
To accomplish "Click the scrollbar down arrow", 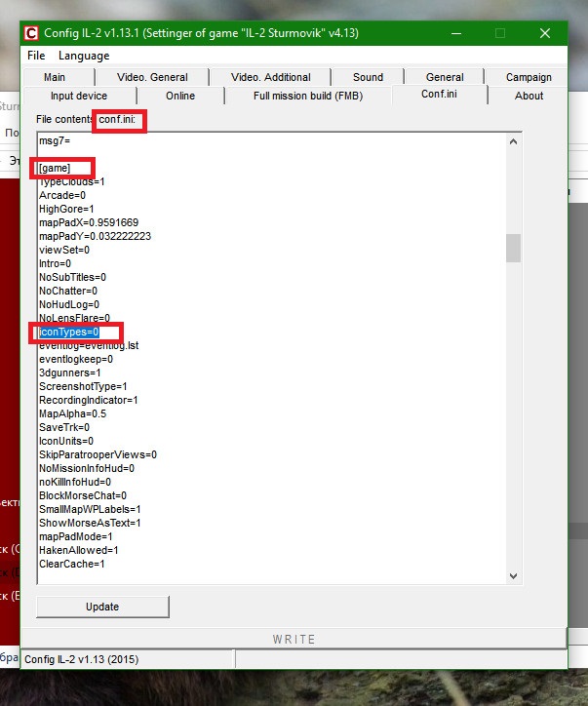I will coord(513,576).
